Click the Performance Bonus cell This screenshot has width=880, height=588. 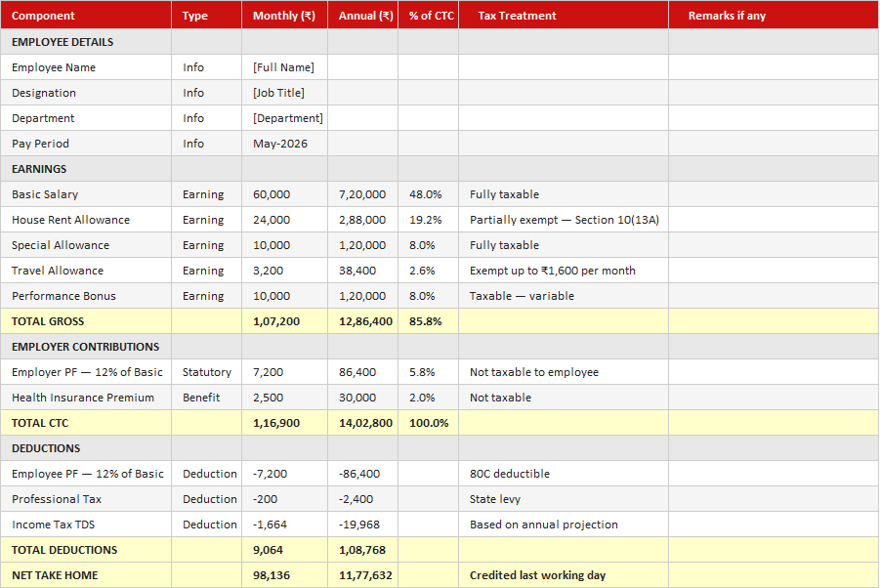coord(86,296)
